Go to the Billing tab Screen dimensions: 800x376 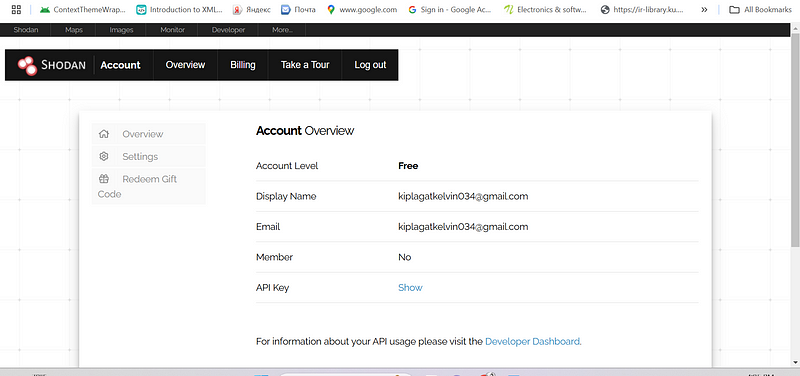(x=243, y=65)
